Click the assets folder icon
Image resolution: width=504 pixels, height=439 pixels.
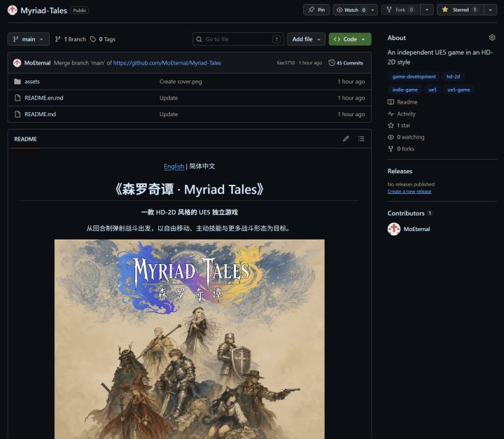pos(17,82)
